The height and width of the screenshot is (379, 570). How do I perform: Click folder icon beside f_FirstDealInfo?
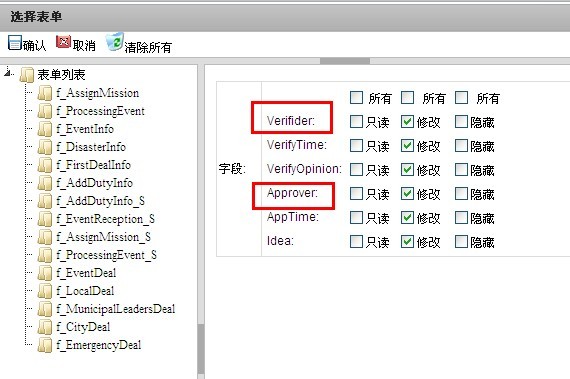pos(45,165)
